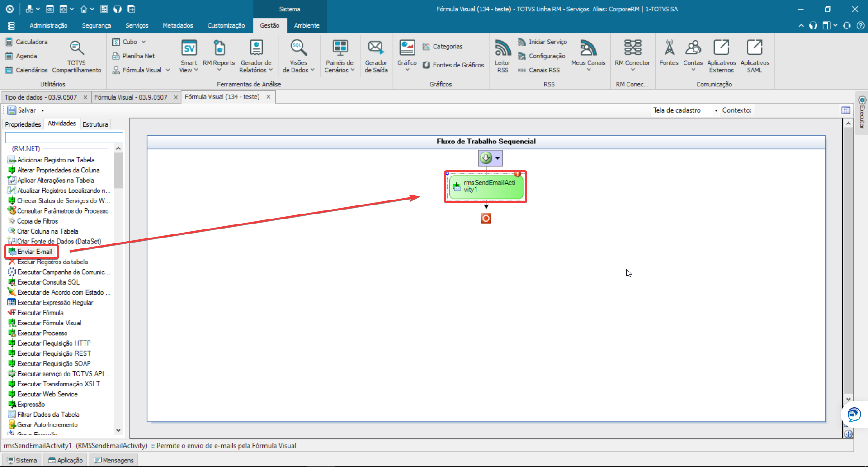This screenshot has height=467, width=868.
Task: Open Aplicativos Externos
Action: click(x=722, y=57)
